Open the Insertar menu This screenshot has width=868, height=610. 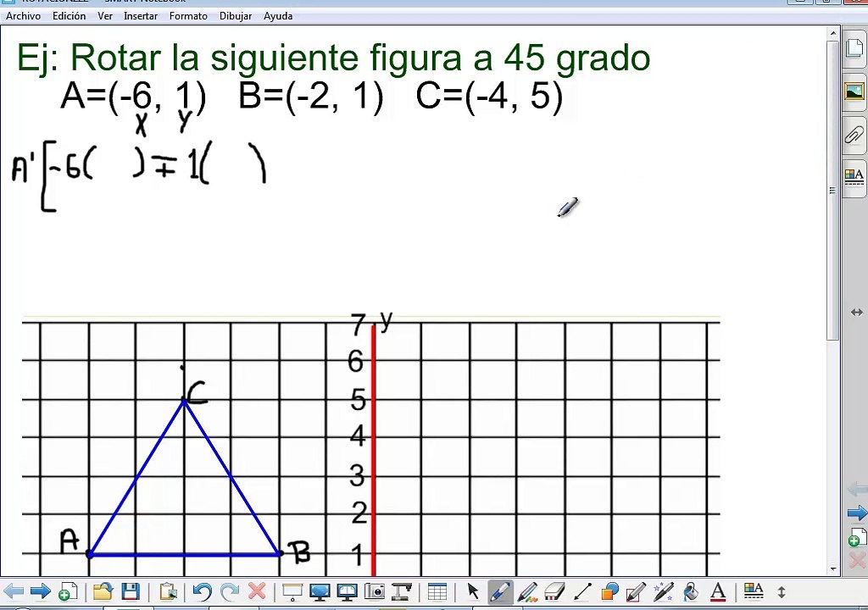click(x=141, y=16)
